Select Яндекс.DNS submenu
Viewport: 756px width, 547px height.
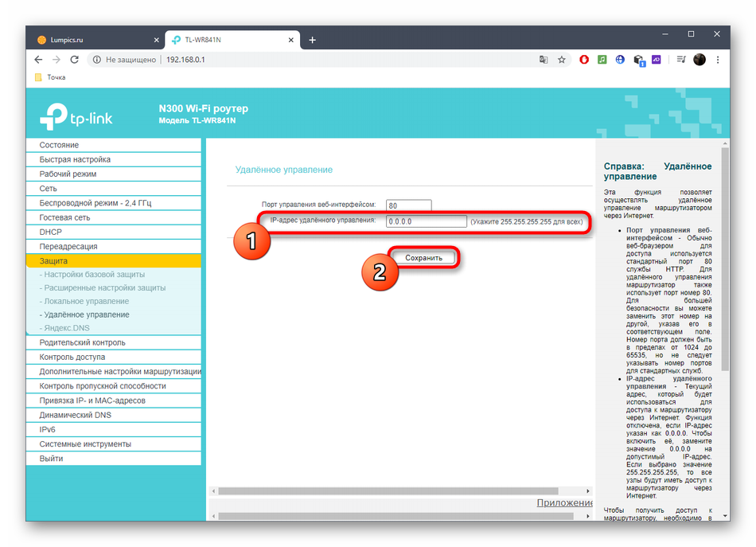[x=64, y=328]
